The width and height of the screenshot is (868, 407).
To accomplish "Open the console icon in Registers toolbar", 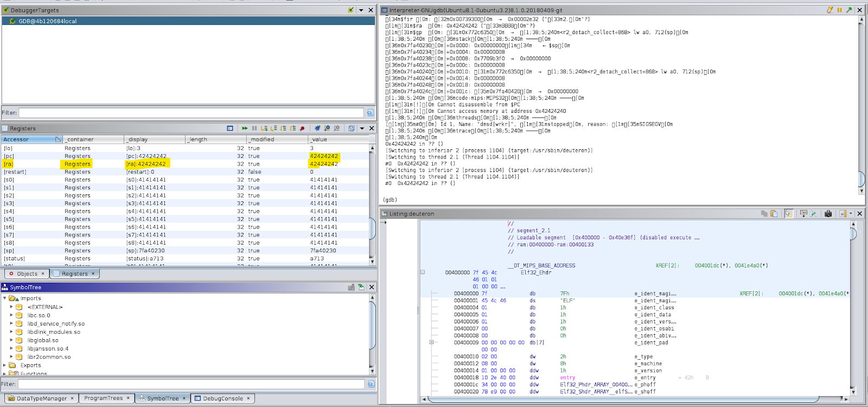I will point(230,129).
